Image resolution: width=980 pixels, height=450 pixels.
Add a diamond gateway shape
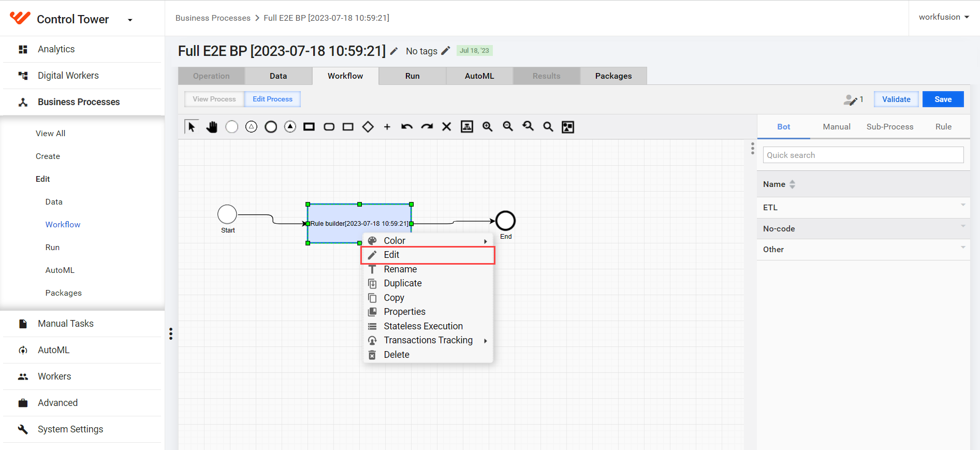(x=368, y=127)
